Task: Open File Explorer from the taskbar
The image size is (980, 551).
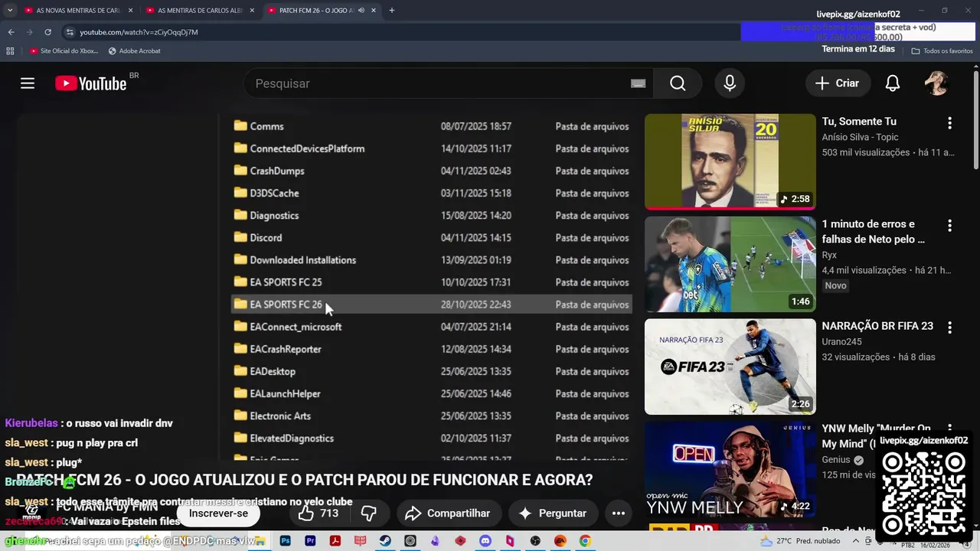Action: [x=260, y=541]
